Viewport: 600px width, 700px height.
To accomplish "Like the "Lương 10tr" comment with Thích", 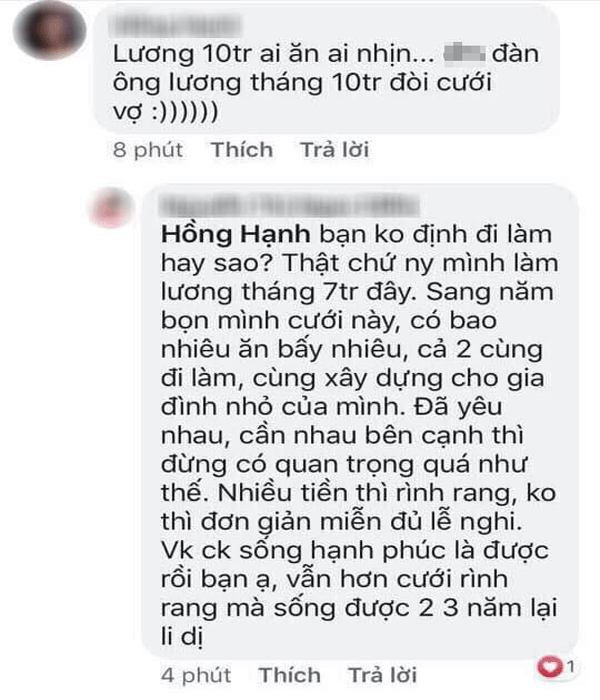I will pyautogui.click(x=242, y=150).
